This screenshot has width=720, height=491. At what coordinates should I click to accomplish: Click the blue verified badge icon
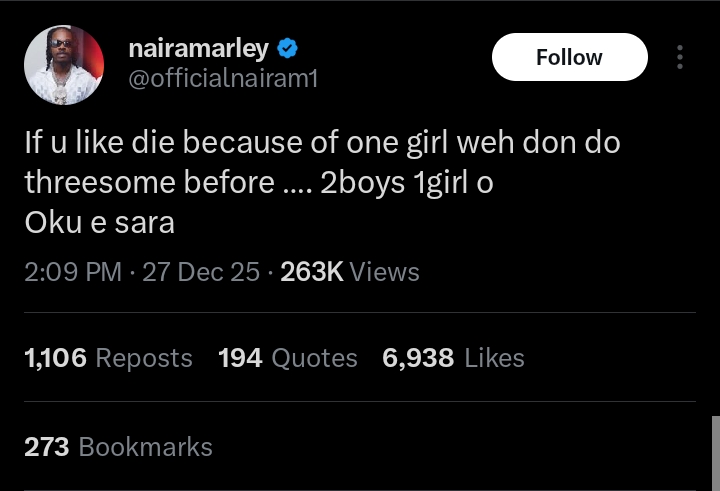click(x=287, y=48)
